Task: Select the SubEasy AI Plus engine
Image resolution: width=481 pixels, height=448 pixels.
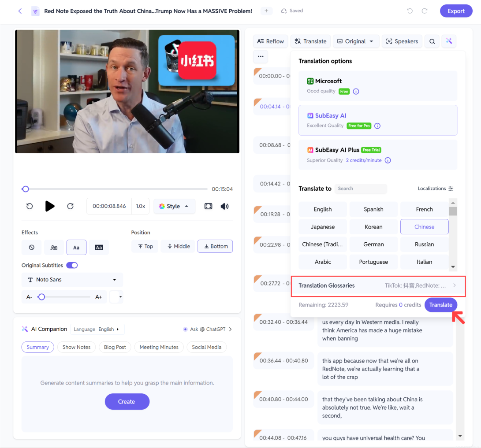Action: point(378,155)
